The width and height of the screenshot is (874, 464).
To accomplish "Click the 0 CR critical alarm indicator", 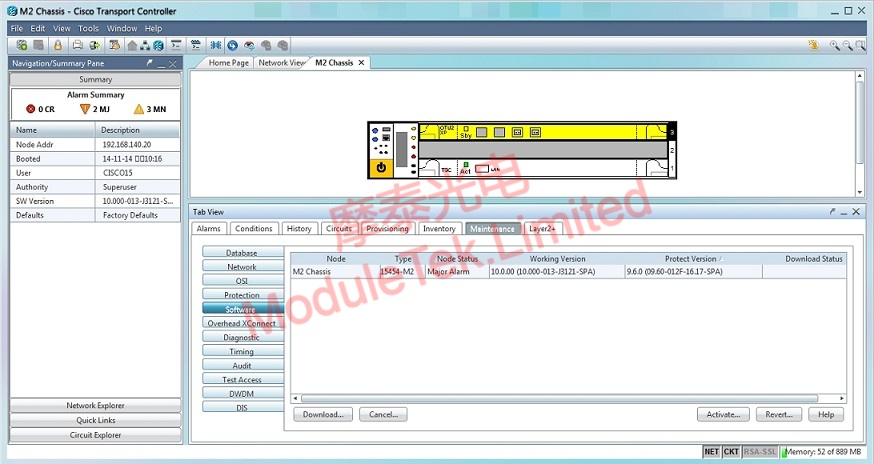I will (41, 109).
